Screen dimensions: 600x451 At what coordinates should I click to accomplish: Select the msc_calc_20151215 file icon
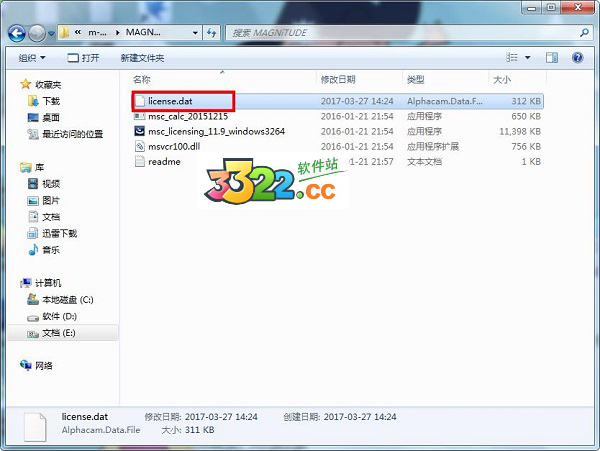[140, 116]
